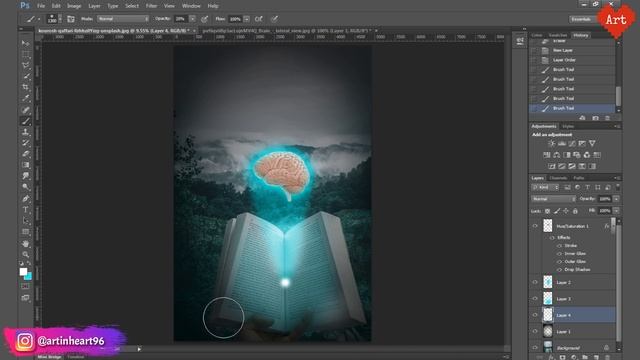Toggle the Inner Glow effect visibility
This screenshot has height=360, width=640.
pos(559,253)
